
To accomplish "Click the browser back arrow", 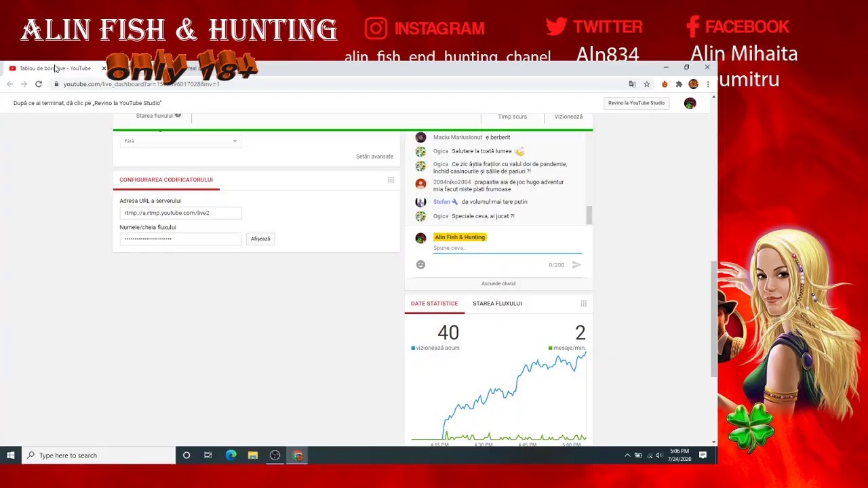I will coord(9,84).
